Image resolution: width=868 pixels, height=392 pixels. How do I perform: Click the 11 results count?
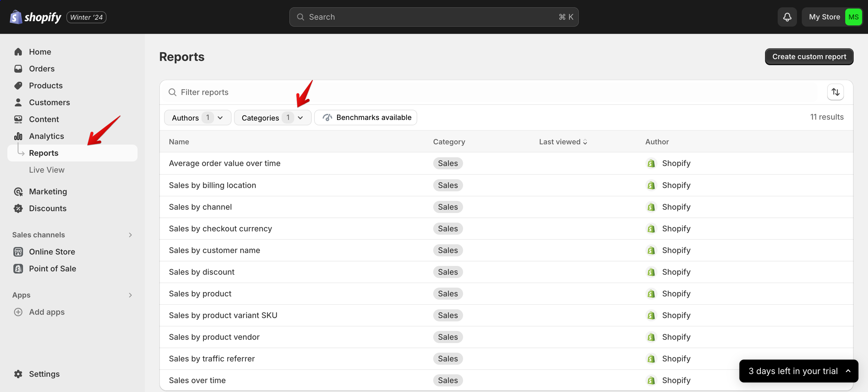click(x=827, y=117)
